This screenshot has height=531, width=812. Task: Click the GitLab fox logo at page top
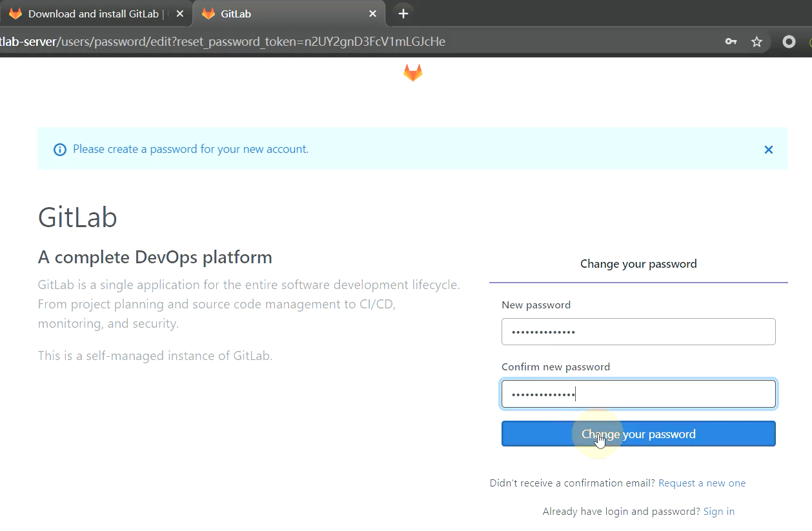click(413, 72)
